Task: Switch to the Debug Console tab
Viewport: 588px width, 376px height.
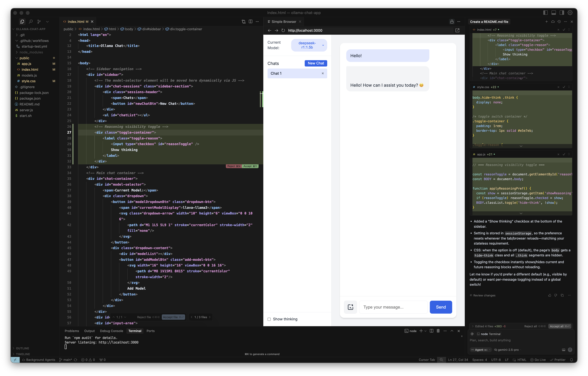Action: pos(111,331)
